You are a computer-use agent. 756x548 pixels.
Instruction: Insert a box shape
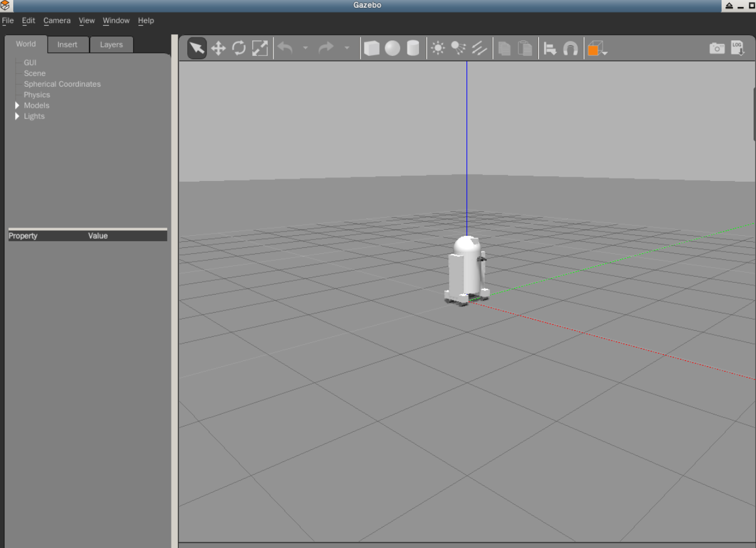(x=372, y=49)
